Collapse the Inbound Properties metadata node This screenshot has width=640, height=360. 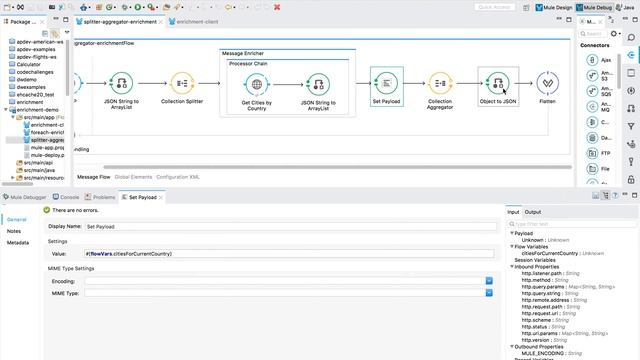(x=512, y=267)
